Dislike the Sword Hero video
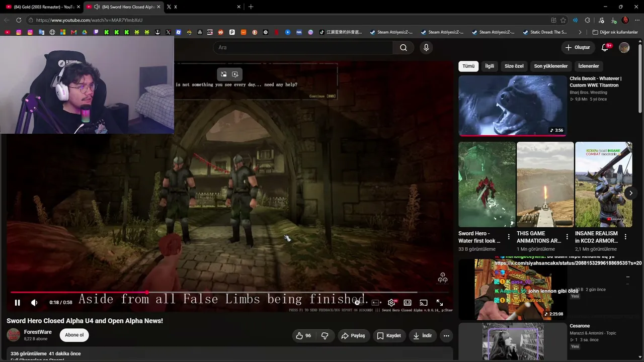This screenshot has height=362, width=644. (325, 335)
